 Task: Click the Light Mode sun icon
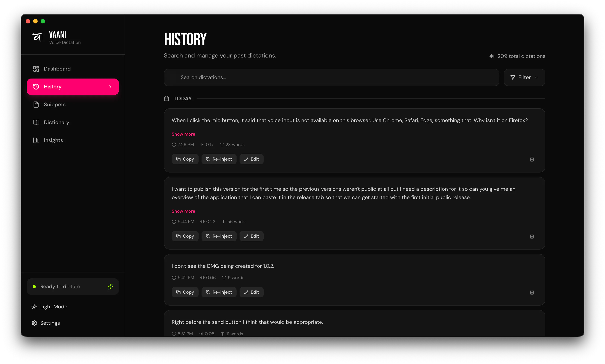[x=34, y=307]
